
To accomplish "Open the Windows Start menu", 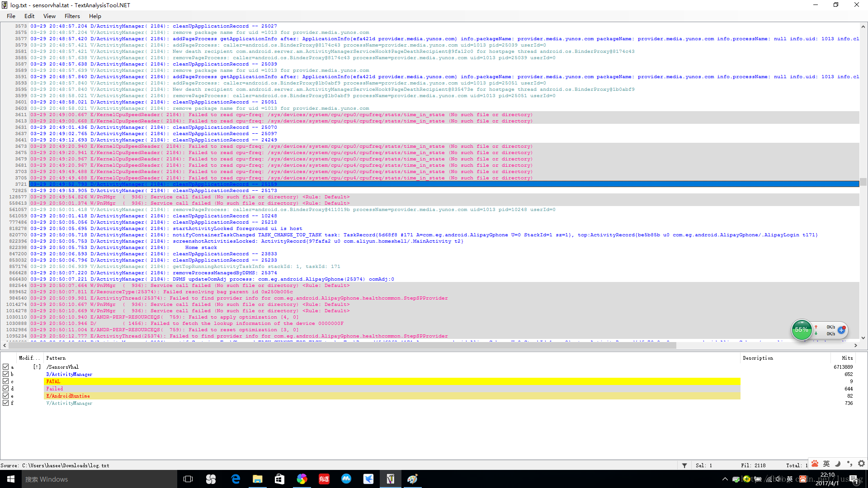I will [x=11, y=479].
